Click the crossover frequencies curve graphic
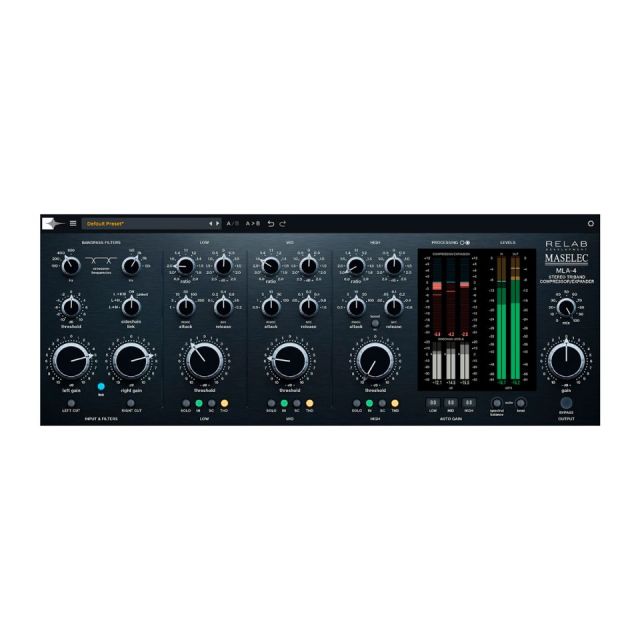This screenshot has width=640, height=640. [x=101, y=260]
